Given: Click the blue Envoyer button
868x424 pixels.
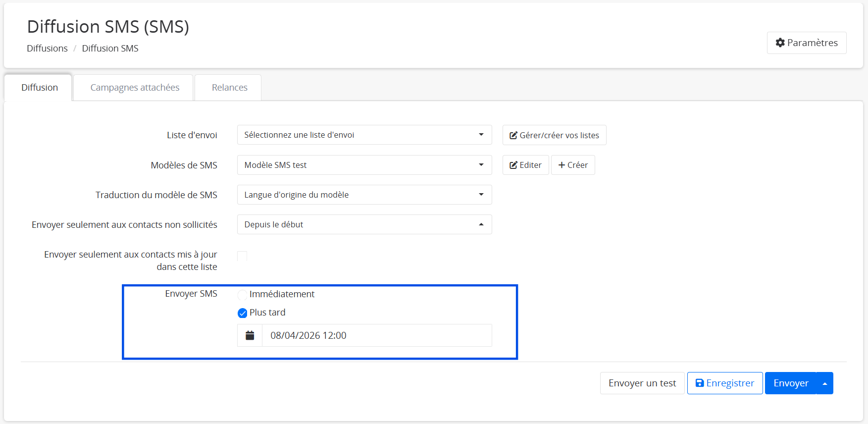Looking at the screenshot, I should [790, 383].
